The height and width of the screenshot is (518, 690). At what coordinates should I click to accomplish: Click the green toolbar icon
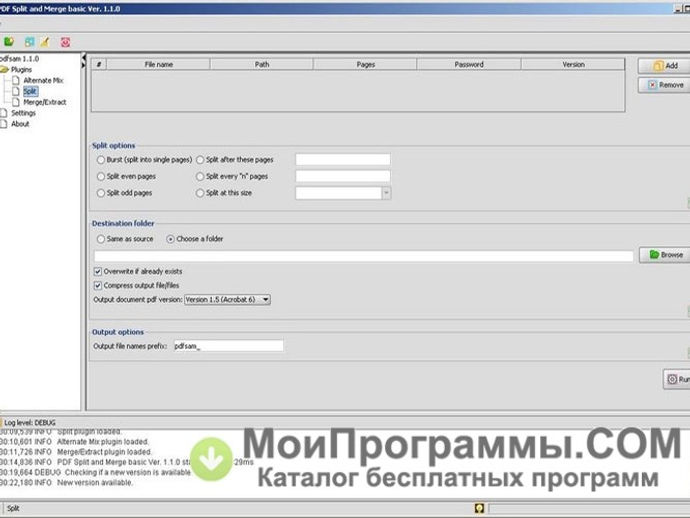tap(9, 42)
